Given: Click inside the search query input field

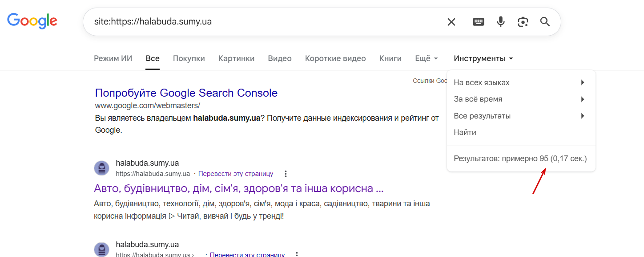Looking at the screenshot, I should [267, 21].
